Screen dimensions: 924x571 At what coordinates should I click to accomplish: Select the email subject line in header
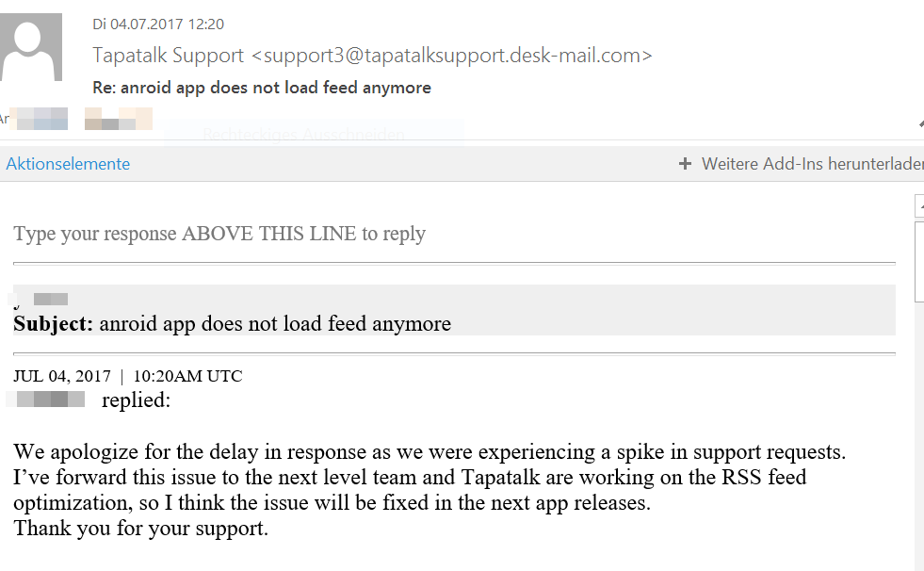click(x=262, y=88)
